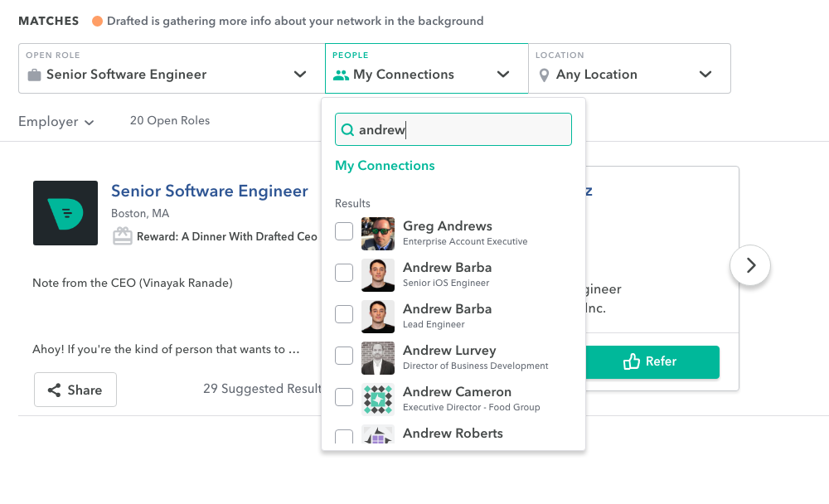Viewport: 829px width, 504px height.
Task: Open the Employer filter dropdown
Action: tap(56, 122)
